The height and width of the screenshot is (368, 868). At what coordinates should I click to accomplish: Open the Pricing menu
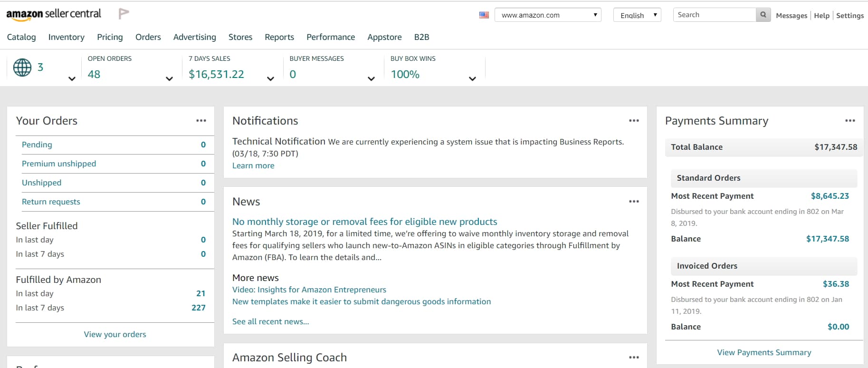click(110, 37)
